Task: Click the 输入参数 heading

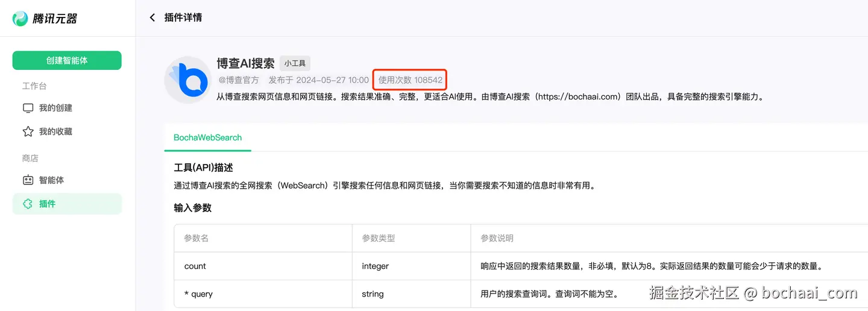Action: (x=192, y=208)
